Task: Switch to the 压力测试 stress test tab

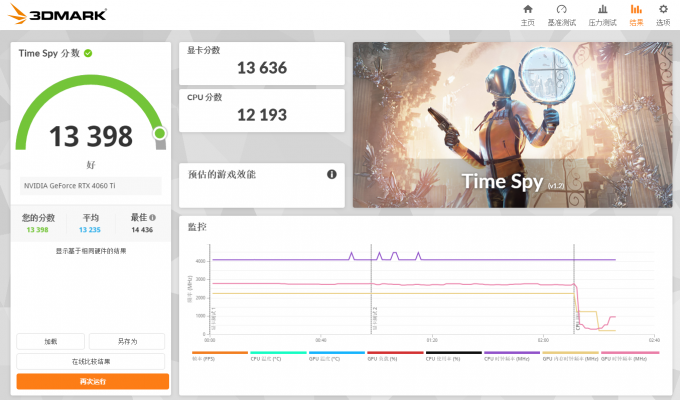Action: coord(602,15)
